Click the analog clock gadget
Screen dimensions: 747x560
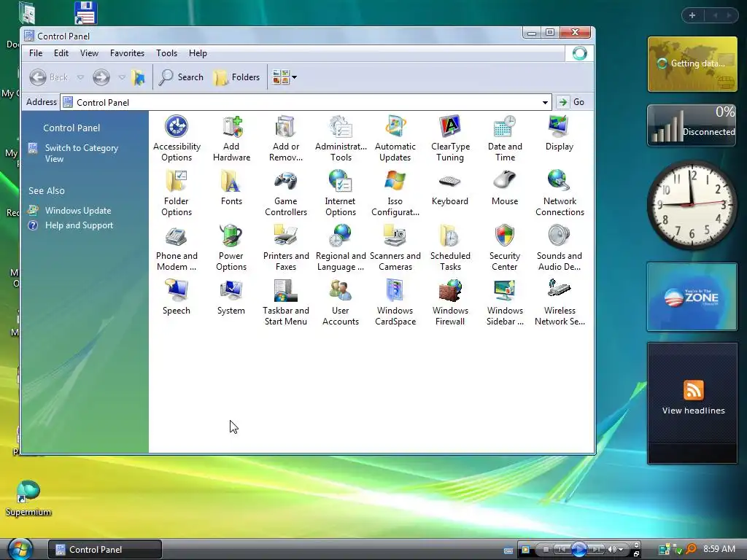692,205
